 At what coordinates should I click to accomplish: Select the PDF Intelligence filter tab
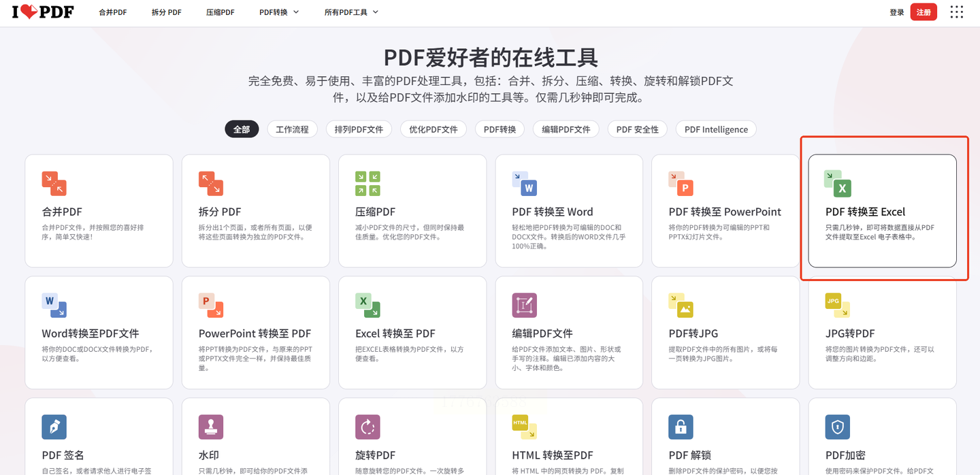coord(716,129)
